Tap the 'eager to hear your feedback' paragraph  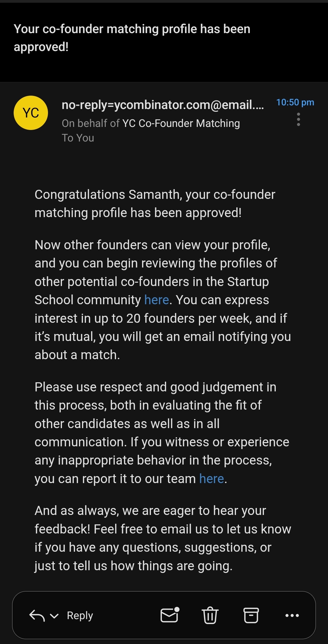pos(162,538)
